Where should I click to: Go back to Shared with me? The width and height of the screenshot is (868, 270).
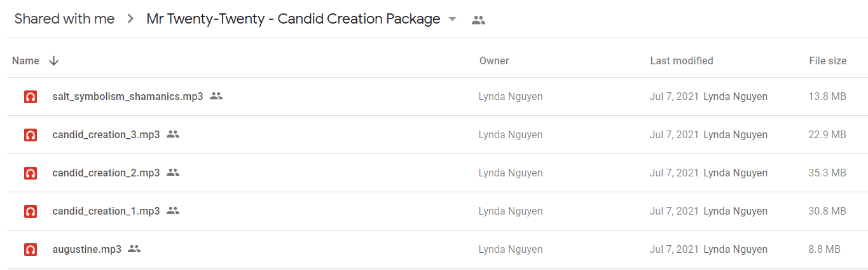pyautogui.click(x=64, y=19)
